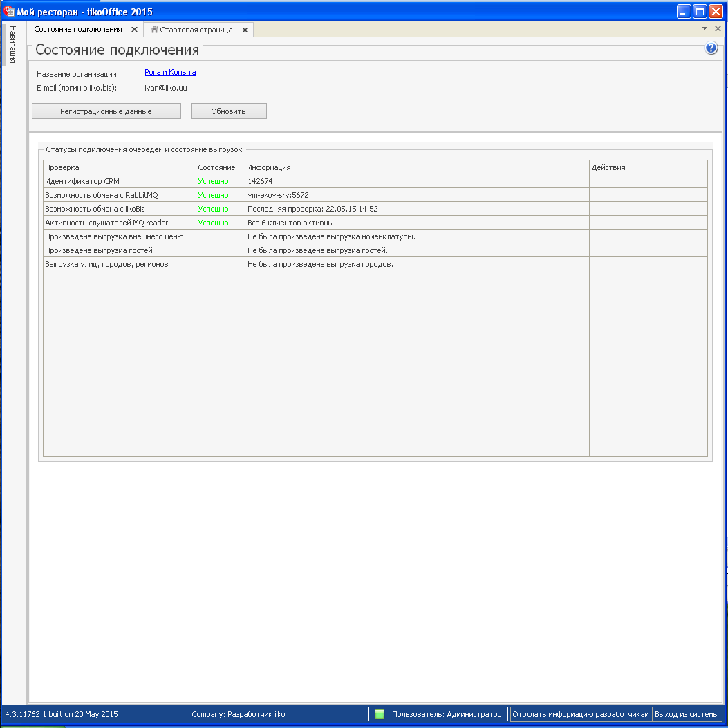
Task: Click the Состояние column header
Action: 220,167
